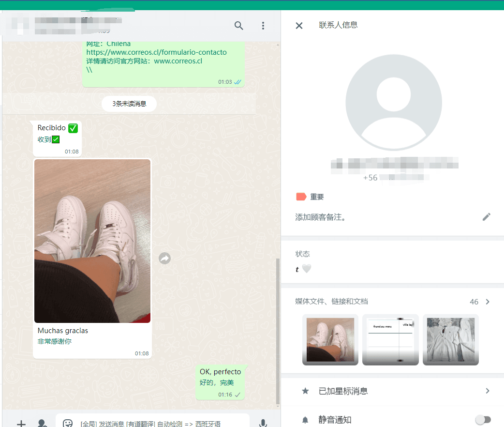
Task: Open the gray clothing media thumbnail
Action: (450, 339)
